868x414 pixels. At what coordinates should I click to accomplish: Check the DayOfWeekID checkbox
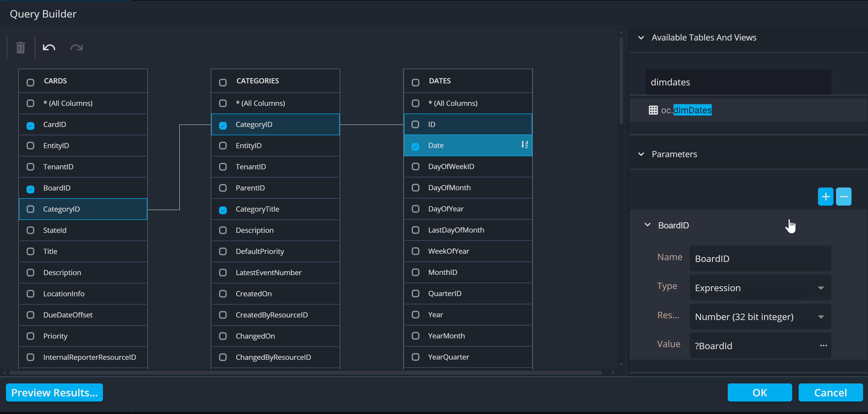(x=415, y=166)
